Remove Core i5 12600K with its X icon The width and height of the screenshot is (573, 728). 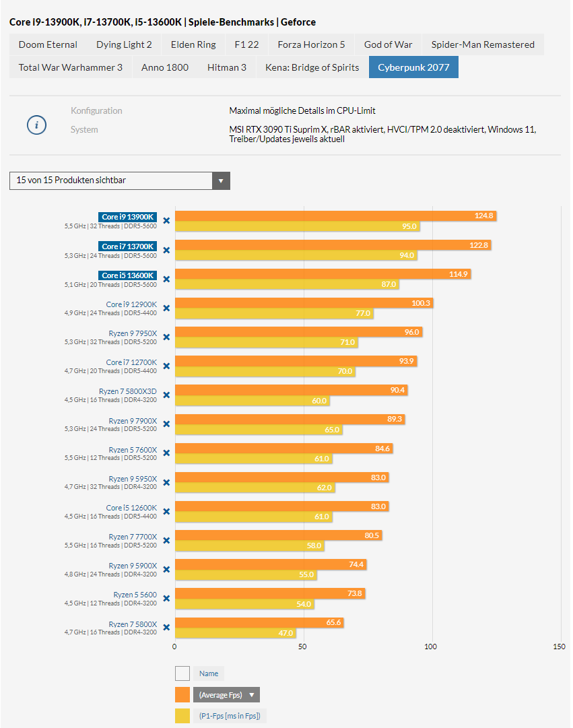166,511
